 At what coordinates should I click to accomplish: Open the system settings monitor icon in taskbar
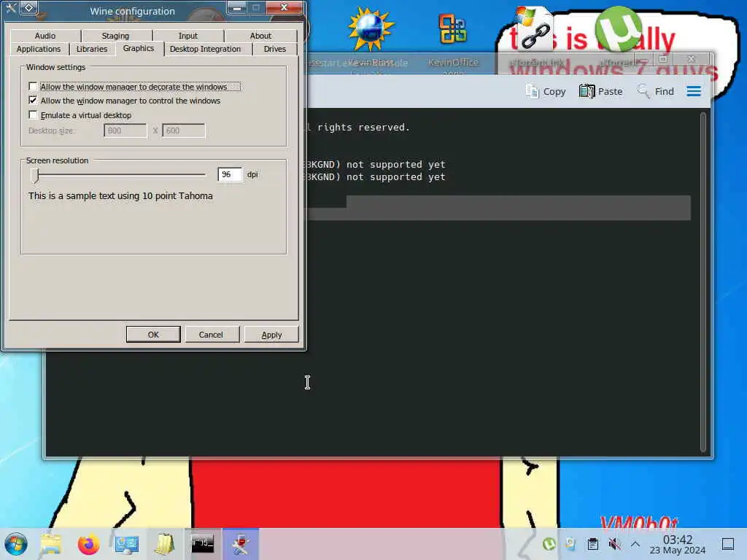[127, 544]
